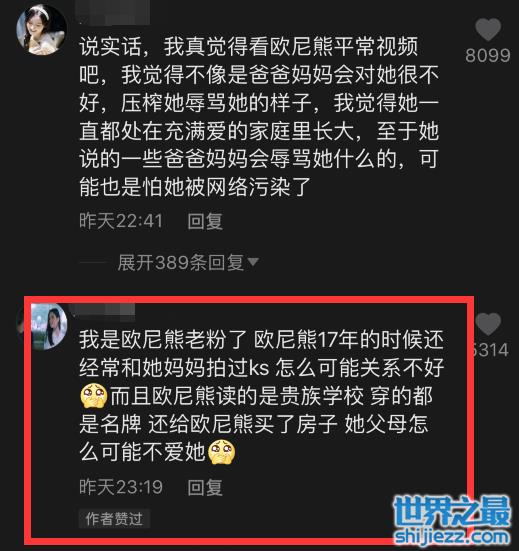Click the triangle arrow after 389条回复
The height and width of the screenshot is (551, 519).
coord(253,262)
